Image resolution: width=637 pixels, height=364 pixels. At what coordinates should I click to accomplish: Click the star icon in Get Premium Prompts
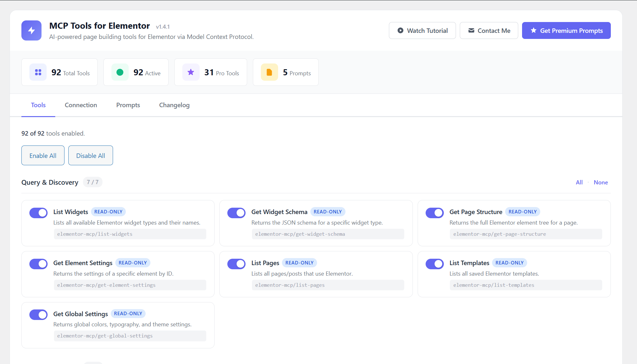pyautogui.click(x=534, y=31)
